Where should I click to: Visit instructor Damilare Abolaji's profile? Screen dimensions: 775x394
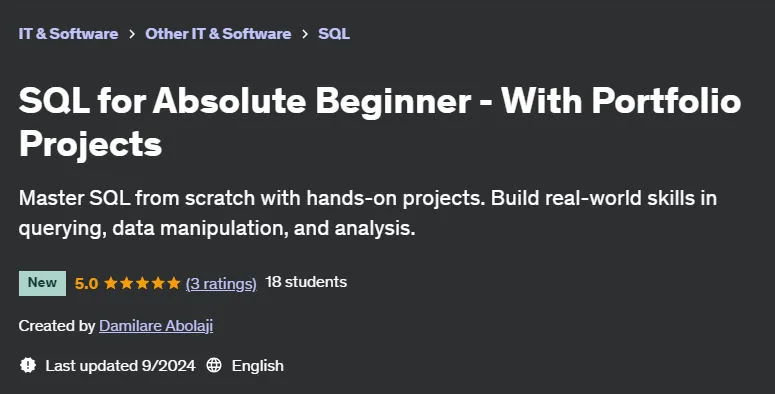pyautogui.click(x=156, y=326)
